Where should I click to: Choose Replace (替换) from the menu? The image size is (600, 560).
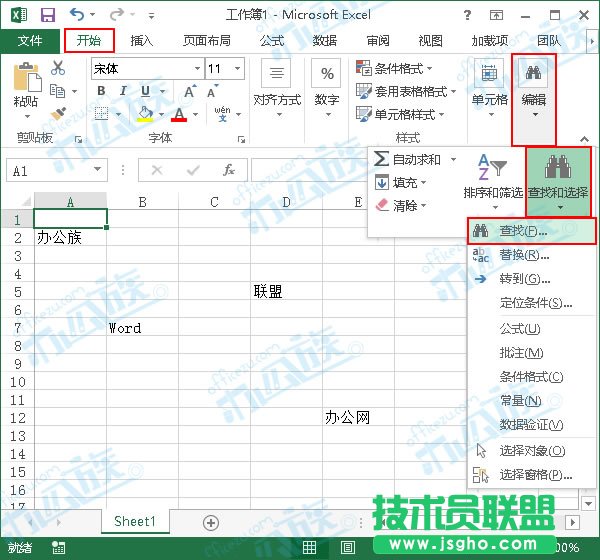(532, 255)
